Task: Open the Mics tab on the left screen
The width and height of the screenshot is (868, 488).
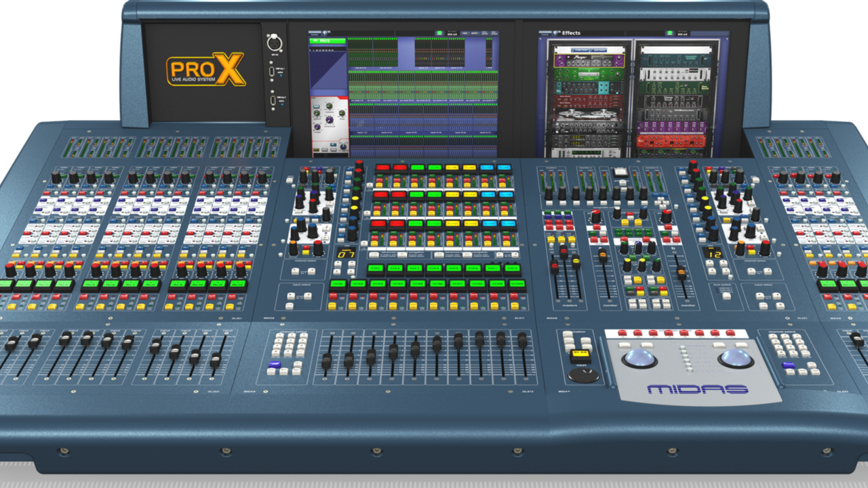Action: click(327, 41)
